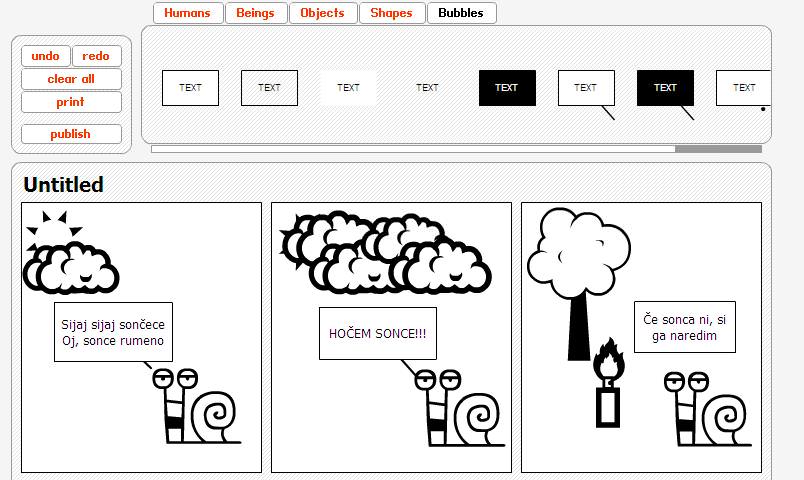Print the comic strip

pos(71,102)
